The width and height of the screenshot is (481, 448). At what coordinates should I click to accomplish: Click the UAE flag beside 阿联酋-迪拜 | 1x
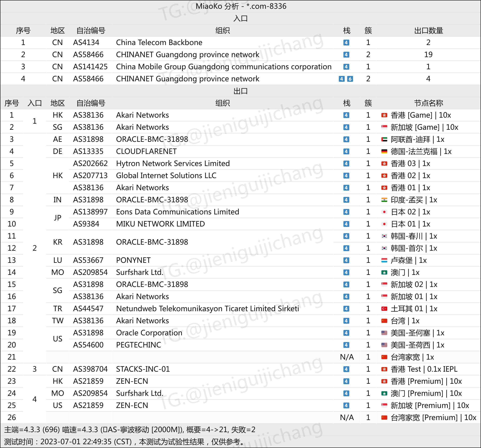(x=384, y=139)
